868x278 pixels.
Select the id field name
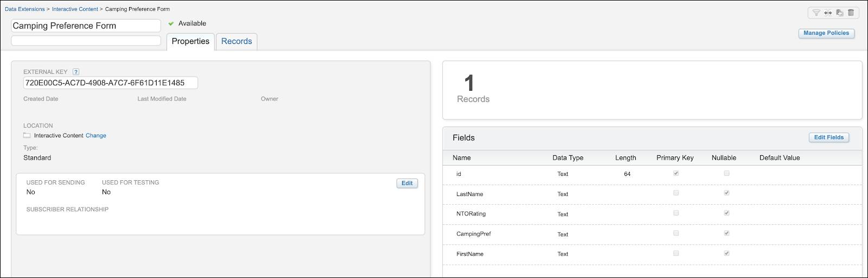pyautogui.click(x=459, y=174)
